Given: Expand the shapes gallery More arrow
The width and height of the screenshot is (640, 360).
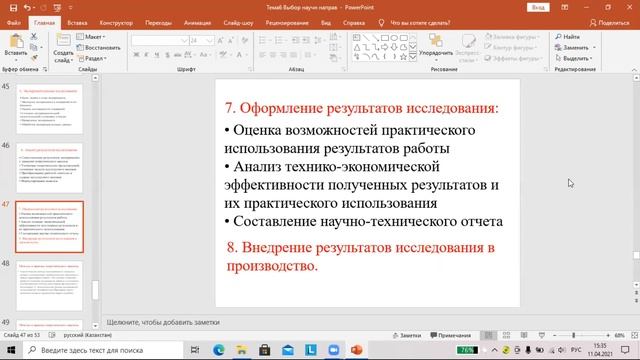Looking at the screenshot, I should (413, 57).
